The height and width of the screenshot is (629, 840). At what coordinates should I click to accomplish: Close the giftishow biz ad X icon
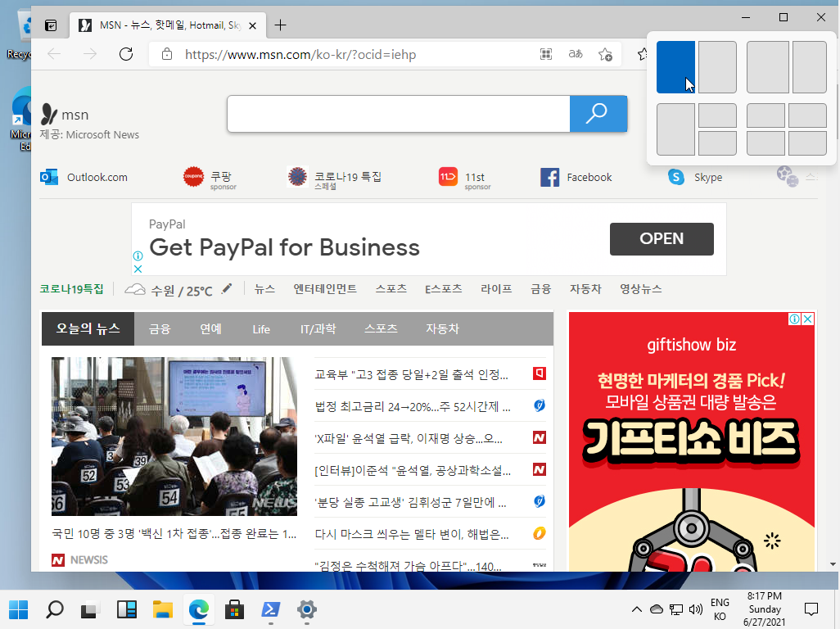(808, 319)
